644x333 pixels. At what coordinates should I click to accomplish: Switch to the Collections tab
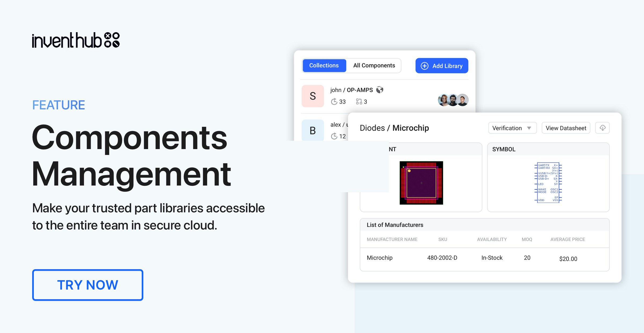pos(324,66)
